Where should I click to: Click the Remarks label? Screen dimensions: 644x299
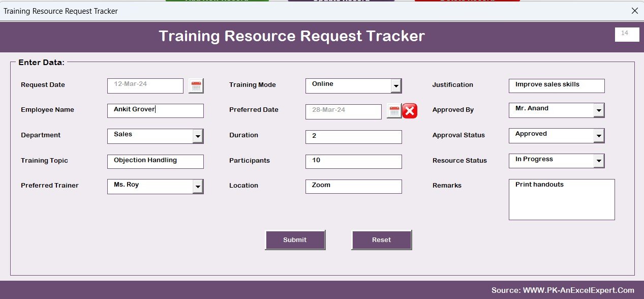click(447, 186)
